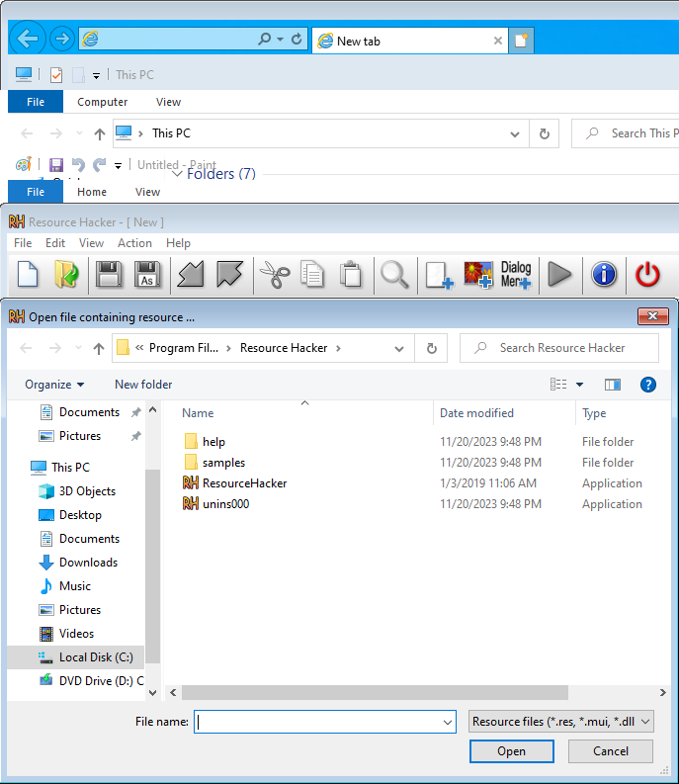
Task: Open the Dialog Menu editor icon
Action: (x=516, y=275)
